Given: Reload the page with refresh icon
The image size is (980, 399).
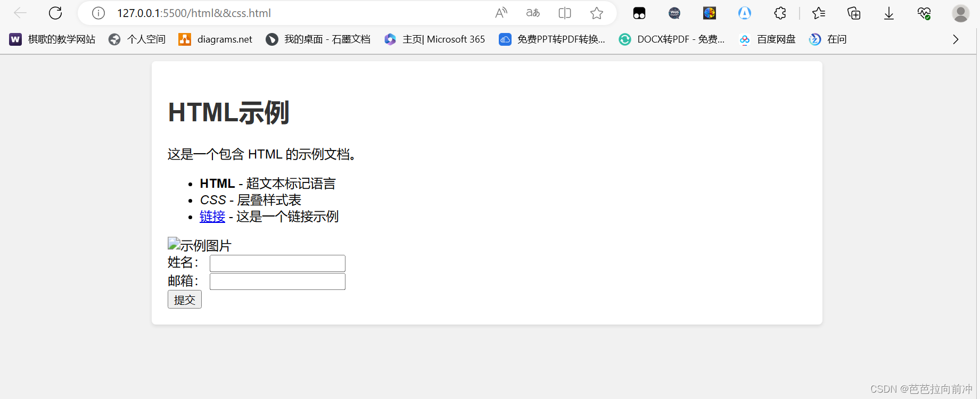Looking at the screenshot, I should coord(55,13).
